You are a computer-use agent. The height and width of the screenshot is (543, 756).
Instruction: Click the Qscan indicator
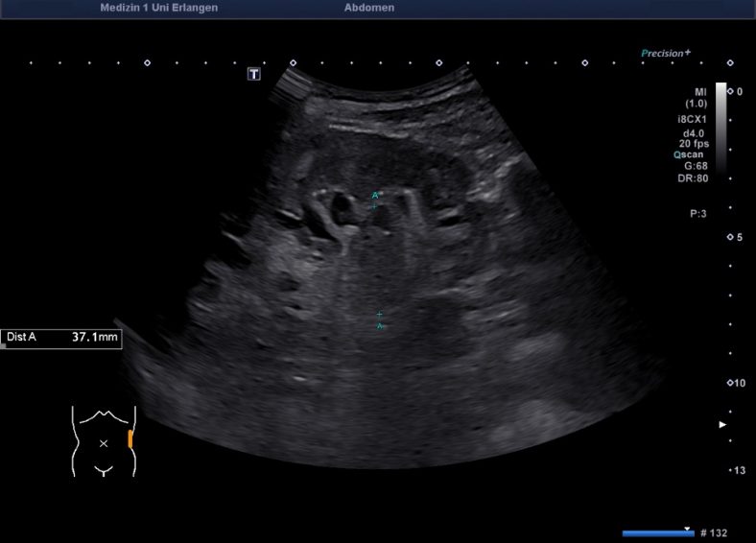pos(691,153)
